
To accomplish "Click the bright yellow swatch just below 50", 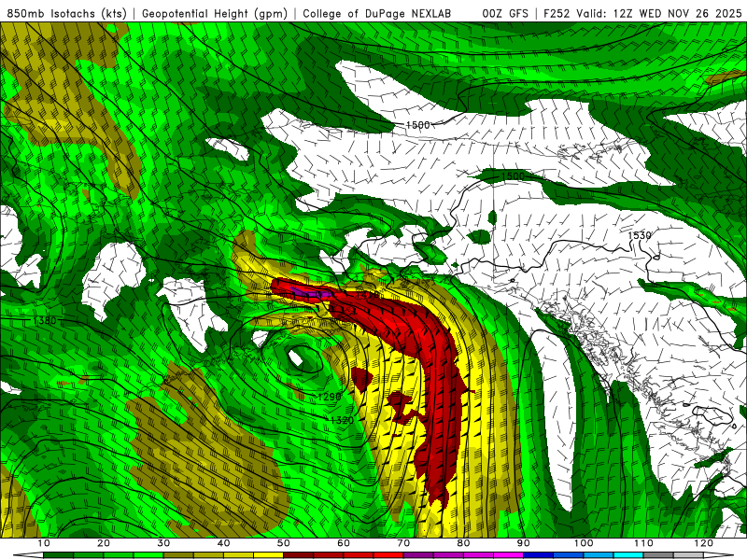I will point(269,555).
